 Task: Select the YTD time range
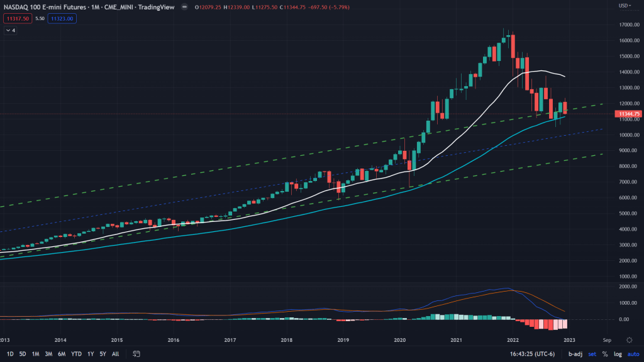tap(76, 354)
